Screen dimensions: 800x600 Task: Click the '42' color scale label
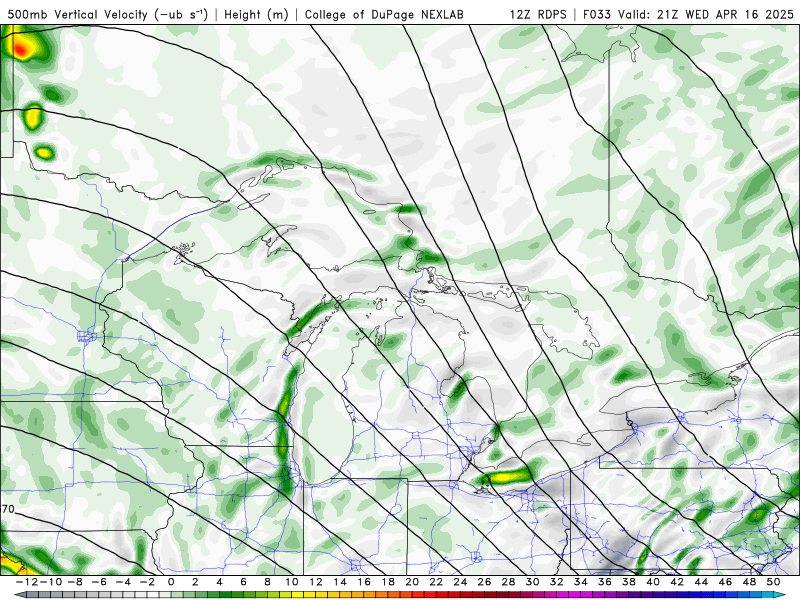(677, 582)
